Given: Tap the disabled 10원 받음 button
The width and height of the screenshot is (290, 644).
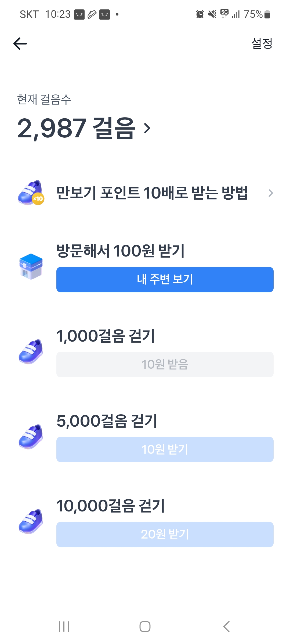Looking at the screenshot, I should (165, 364).
